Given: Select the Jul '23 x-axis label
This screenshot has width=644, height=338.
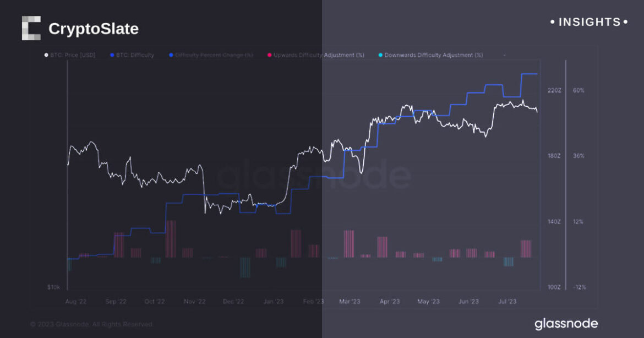Looking at the screenshot, I should point(507,302).
